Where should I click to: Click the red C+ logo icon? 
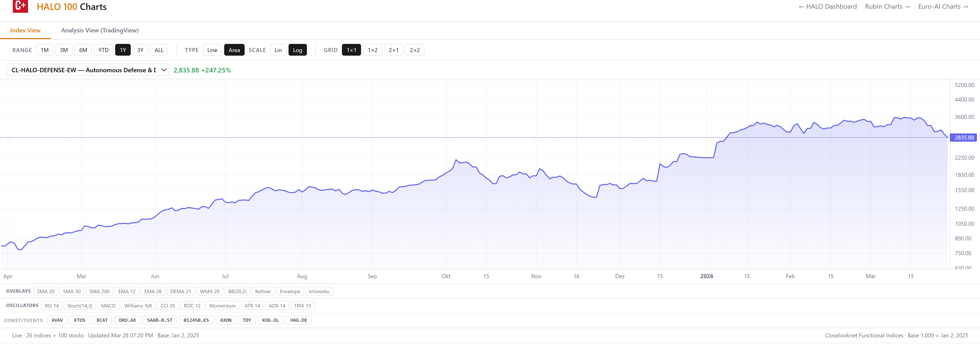click(x=20, y=6)
